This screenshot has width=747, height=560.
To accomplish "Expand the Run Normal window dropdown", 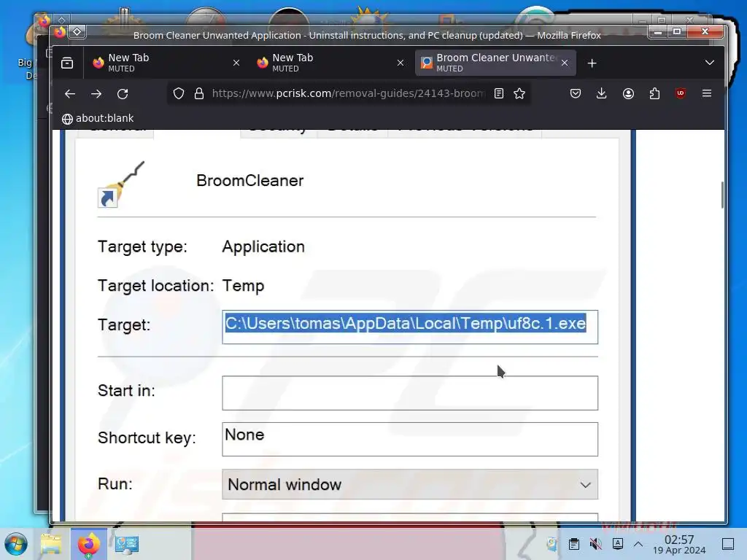I will tap(410, 484).
